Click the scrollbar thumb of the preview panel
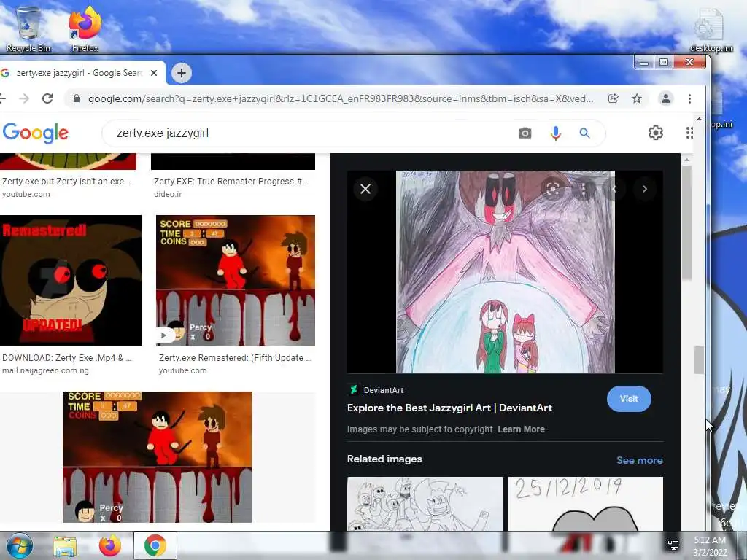This screenshot has height=560, width=747. tap(686, 223)
